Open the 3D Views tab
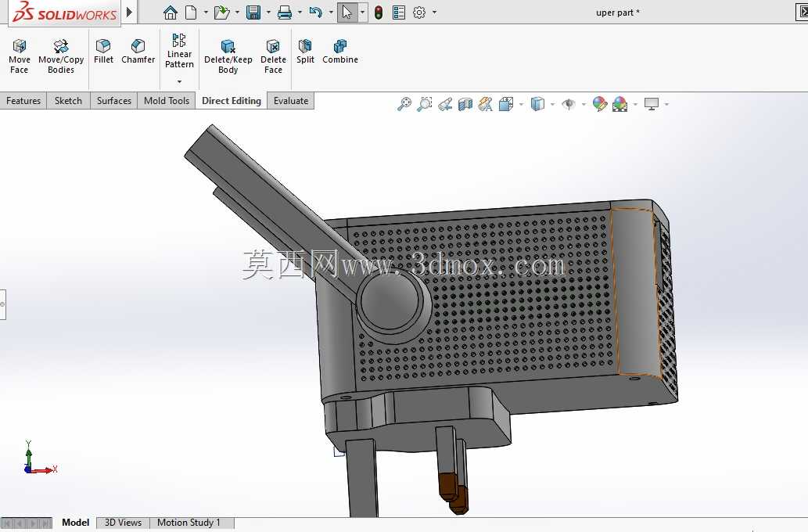 coord(123,522)
